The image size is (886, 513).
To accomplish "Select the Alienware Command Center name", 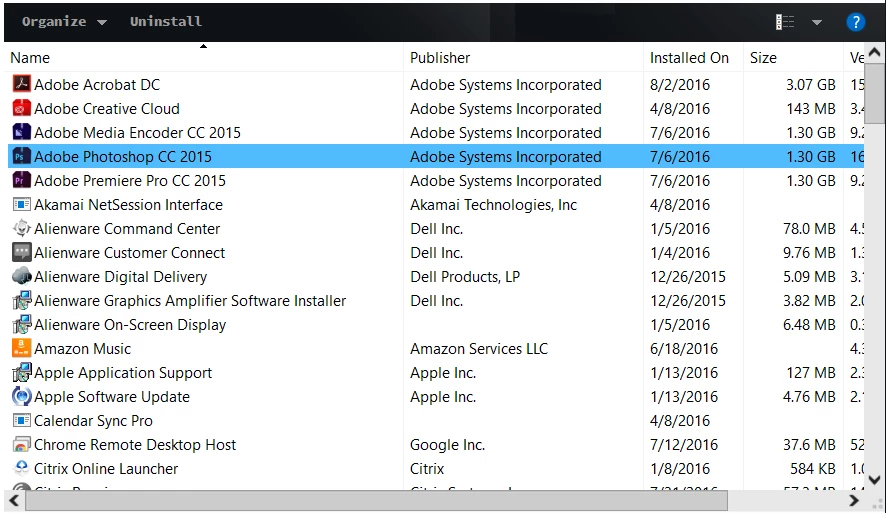I will click(x=127, y=229).
